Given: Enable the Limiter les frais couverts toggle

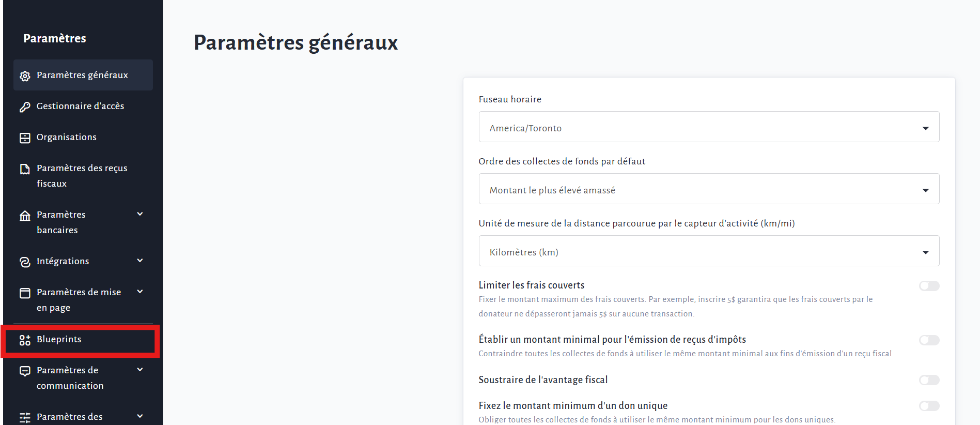Looking at the screenshot, I should 929,286.
